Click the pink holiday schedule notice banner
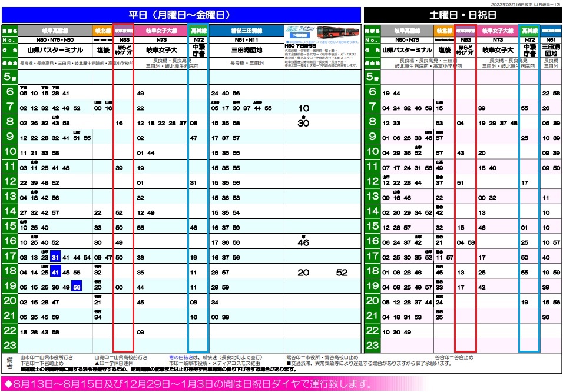The image size is (563, 392). pyautogui.click(x=188, y=384)
